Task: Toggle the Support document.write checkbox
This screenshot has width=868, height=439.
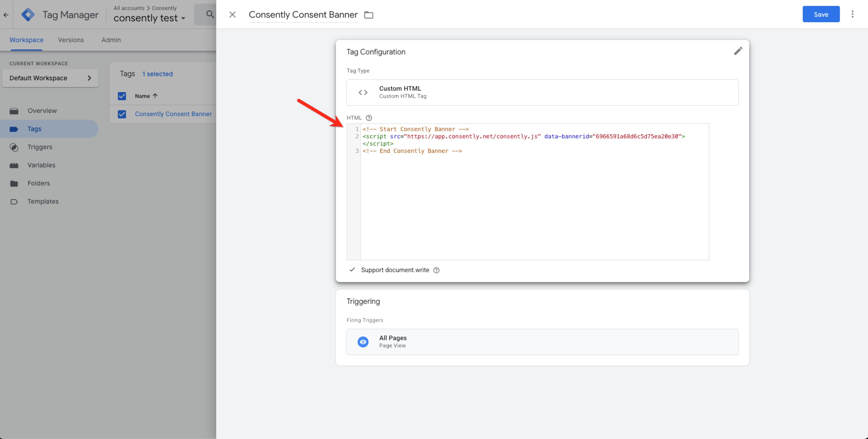Action: point(352,270)
